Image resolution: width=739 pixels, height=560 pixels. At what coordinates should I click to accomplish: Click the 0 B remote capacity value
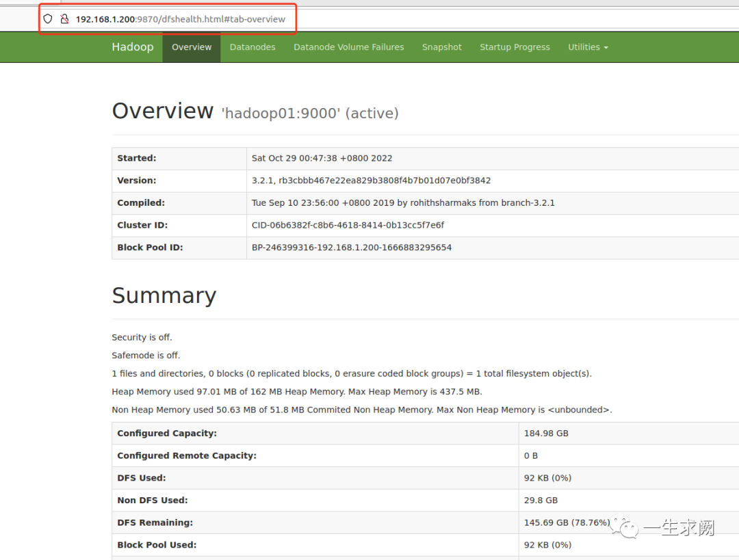pos(531,456)
